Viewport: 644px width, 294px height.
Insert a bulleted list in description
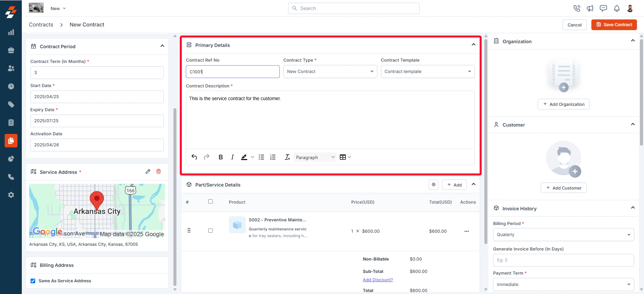[262, 157]
